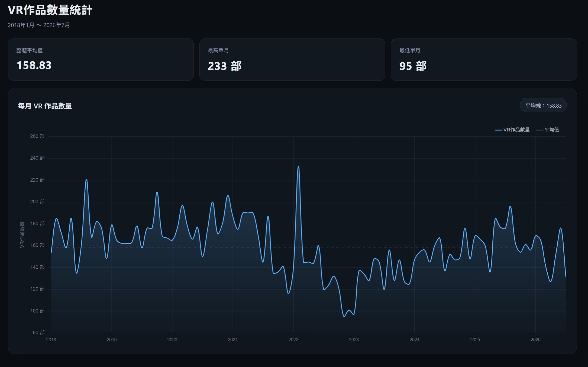Viewport: 588px width, 367px height.
Task: Click the 220 部 y-axis label
Action: tap(37, 180)
